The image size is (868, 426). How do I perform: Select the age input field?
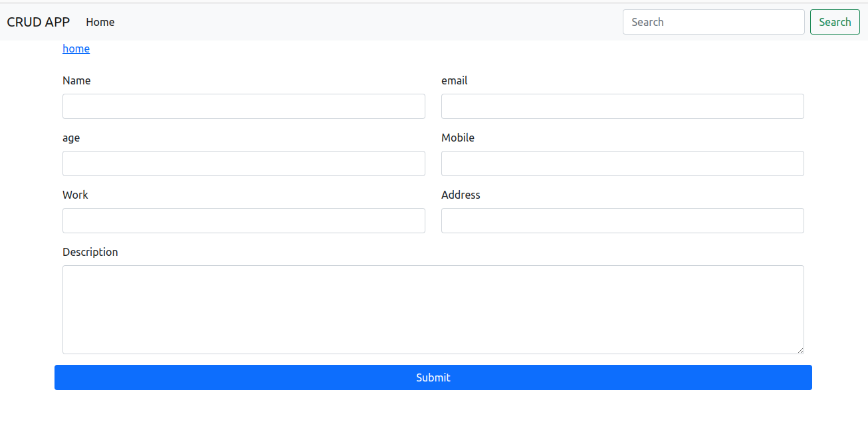coord(243,163)
